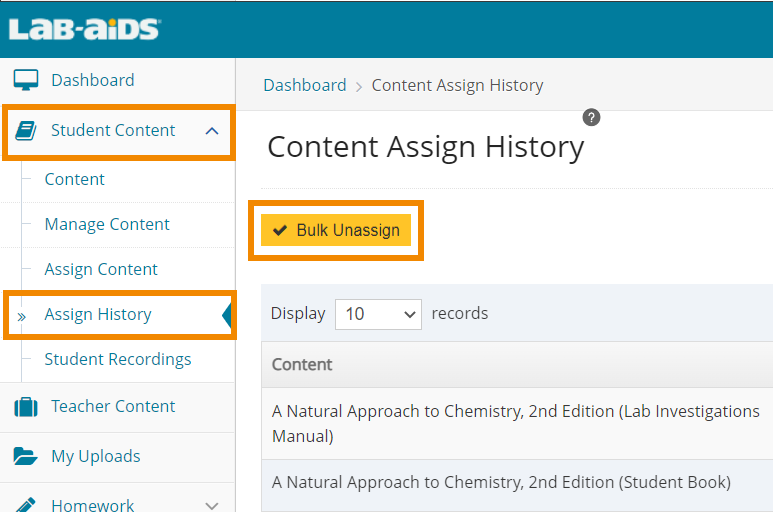Open the Display records count dropdown
Viewport: 773px width, 512px height.
click(x=378, y=314)
